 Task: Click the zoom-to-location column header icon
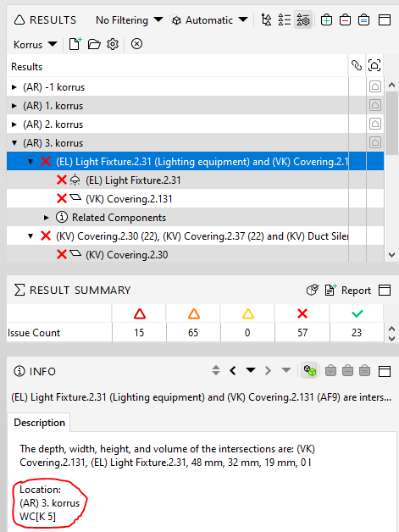pos(374,65)
